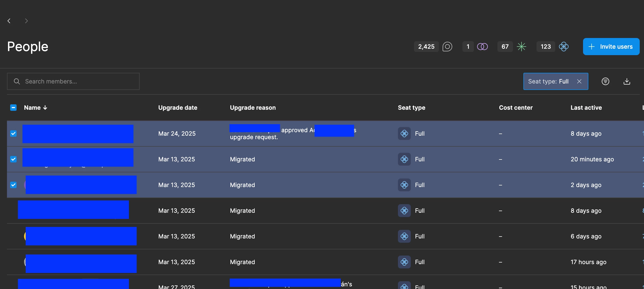Click Full seat icon in 17 hours ago row
The height and width of the screenshot is (289, 644).
tap(404, 262)
